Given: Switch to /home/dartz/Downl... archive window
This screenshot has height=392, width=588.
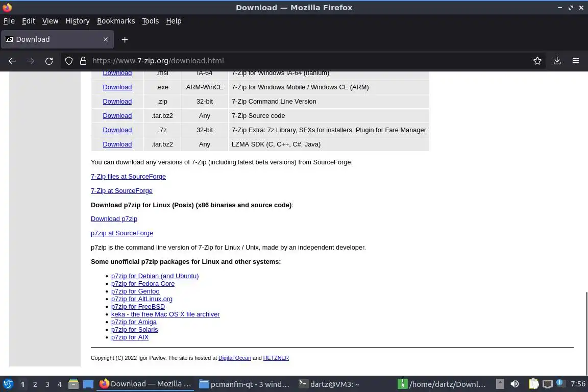Looking at the screenshot, I should (x=443, y=384).
